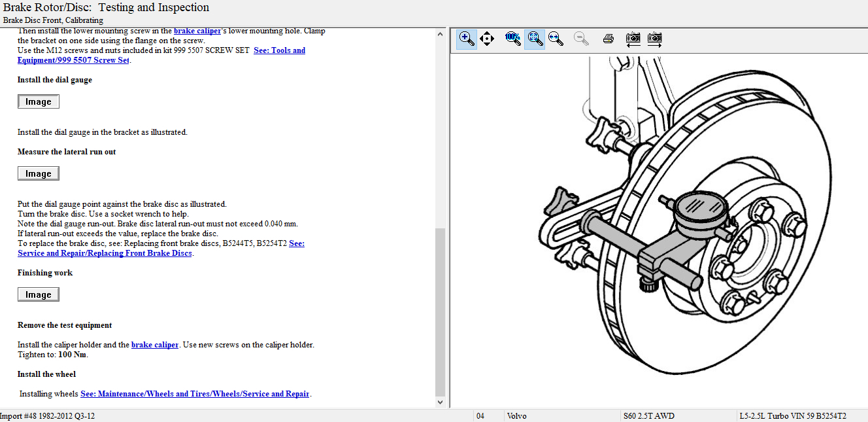Open Image under Install the dial gauge
The width and height of the screenshot is (868, 422).
(x=39, y=101)
